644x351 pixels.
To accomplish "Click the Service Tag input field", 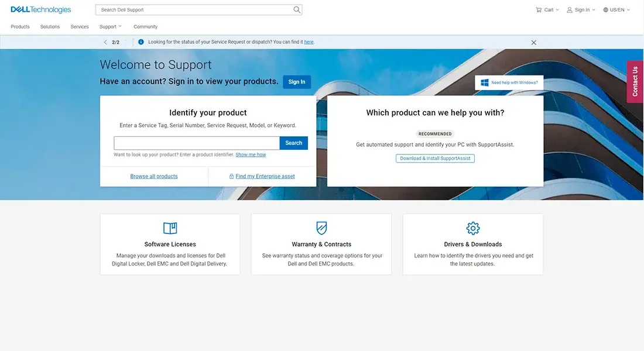I will tap(197, 143).
